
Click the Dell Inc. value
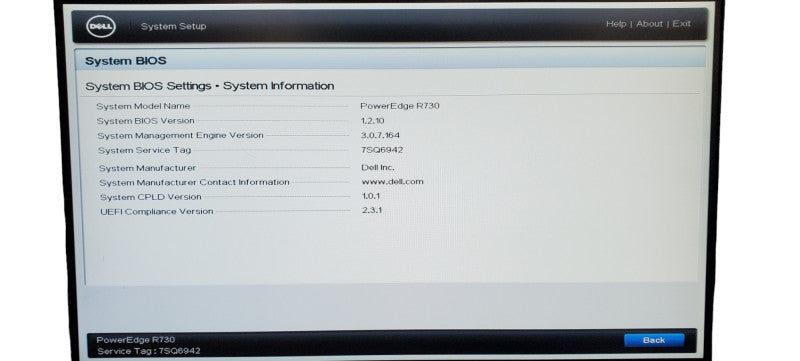coord(378,167)
